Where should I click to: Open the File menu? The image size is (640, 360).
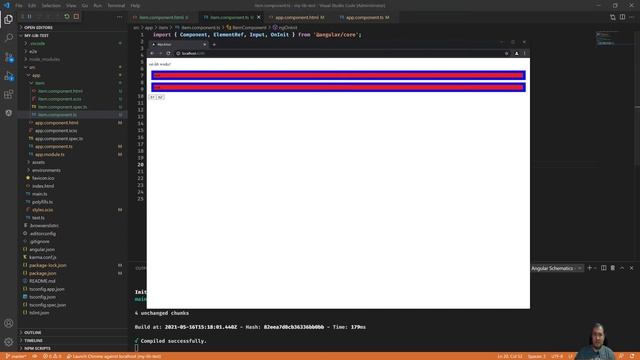(x=19, y=6)
